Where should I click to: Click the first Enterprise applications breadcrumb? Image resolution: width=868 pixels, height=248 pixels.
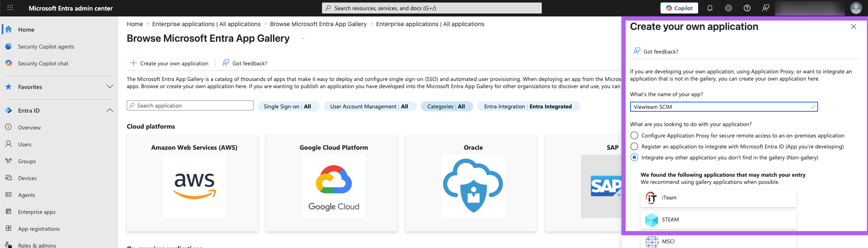pos(206,24)
